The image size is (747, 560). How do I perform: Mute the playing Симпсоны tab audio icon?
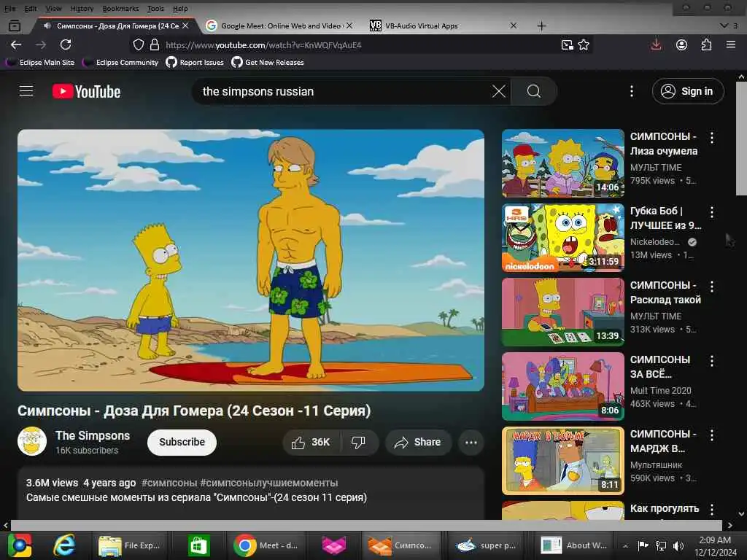(x=47, y=26)
